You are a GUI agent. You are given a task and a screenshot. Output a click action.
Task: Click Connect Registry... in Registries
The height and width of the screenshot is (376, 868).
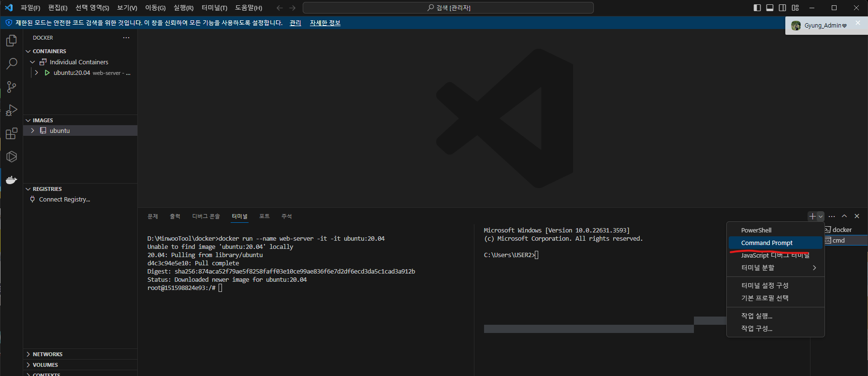pyautogui.click(x=64, y=199)
